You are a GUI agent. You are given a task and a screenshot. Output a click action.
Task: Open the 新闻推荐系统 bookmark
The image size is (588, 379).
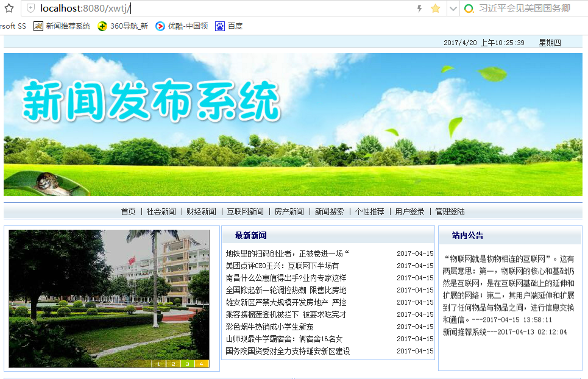(62, 26)
